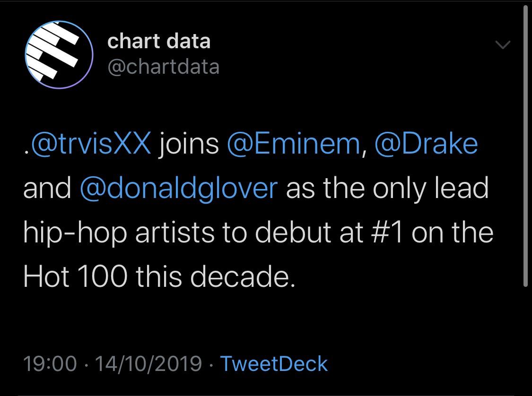Click the @chartdata handle

164,67
